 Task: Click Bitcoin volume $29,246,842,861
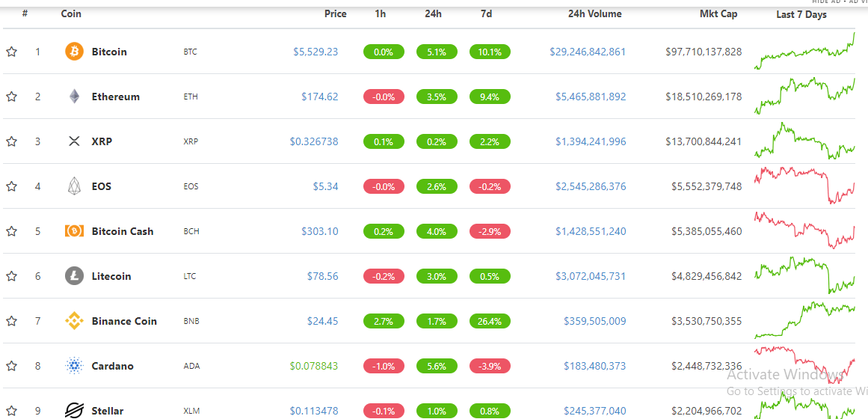[588, 52]
